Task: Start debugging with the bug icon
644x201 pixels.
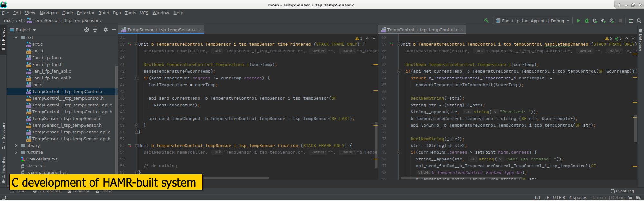Action: (x=587, y=21)
